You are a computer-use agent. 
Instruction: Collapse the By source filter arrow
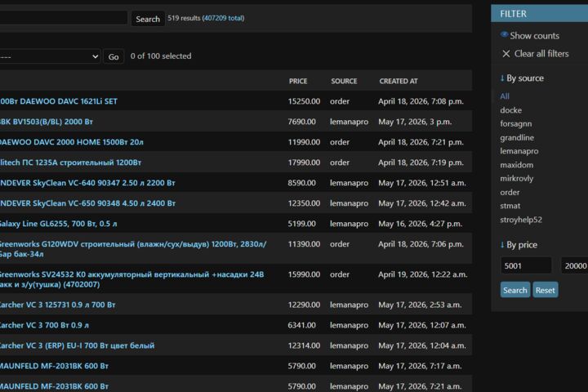502,78
